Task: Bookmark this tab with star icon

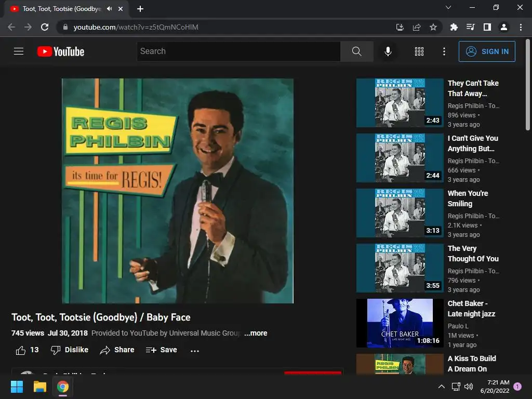Action: 433,27
